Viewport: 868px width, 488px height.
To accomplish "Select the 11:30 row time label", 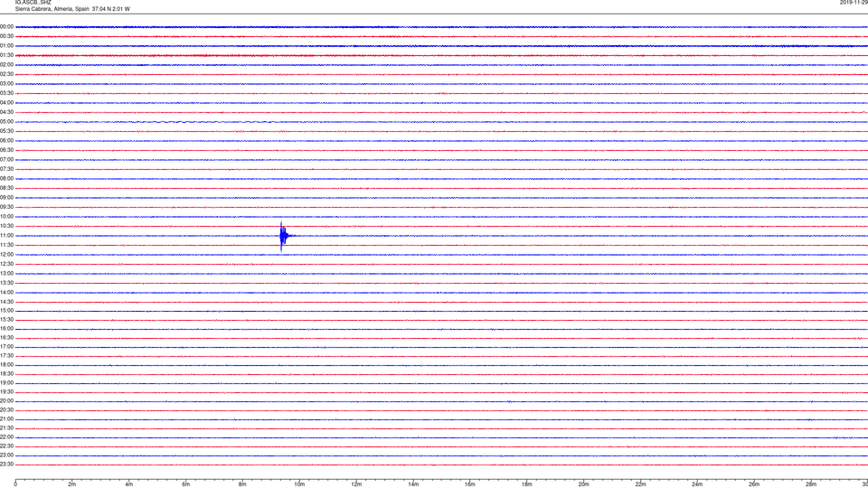I will coord(7,245).
